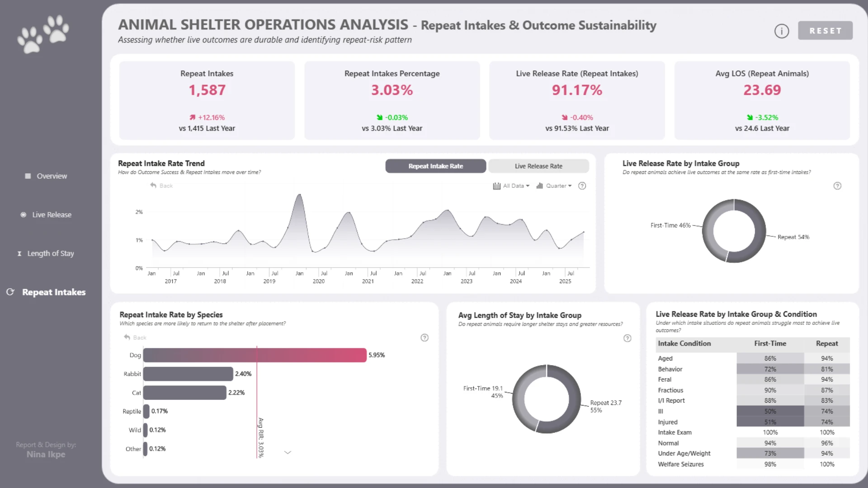
Task: Open help for Repeat Intake Rate by Species
Action: tap(425, 338)
